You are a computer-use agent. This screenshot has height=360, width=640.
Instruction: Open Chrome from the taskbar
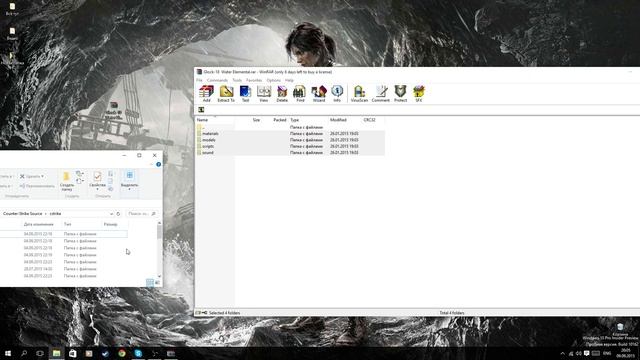(122, 353)
